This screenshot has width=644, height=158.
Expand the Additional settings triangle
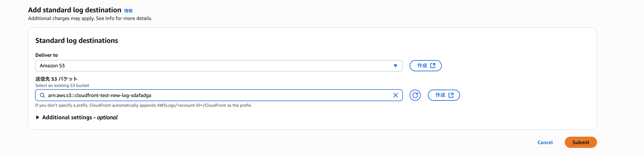(x=38, y=117)
